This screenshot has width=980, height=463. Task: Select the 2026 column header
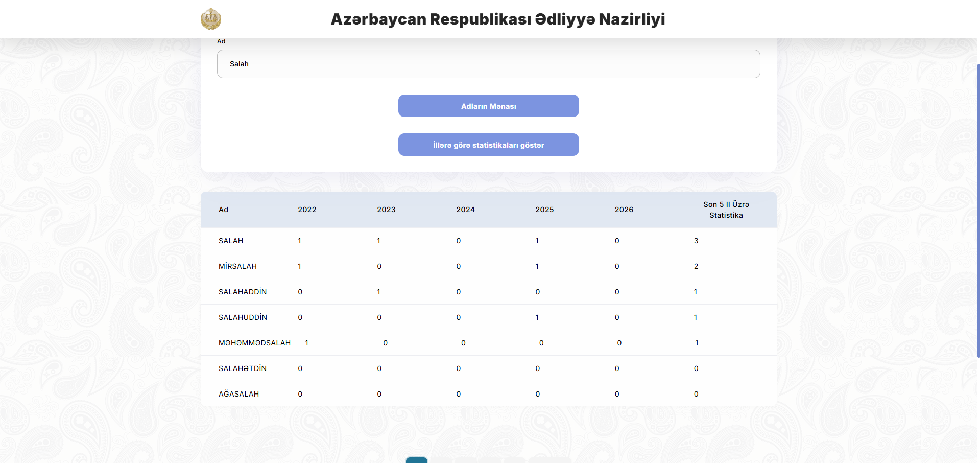624,210
